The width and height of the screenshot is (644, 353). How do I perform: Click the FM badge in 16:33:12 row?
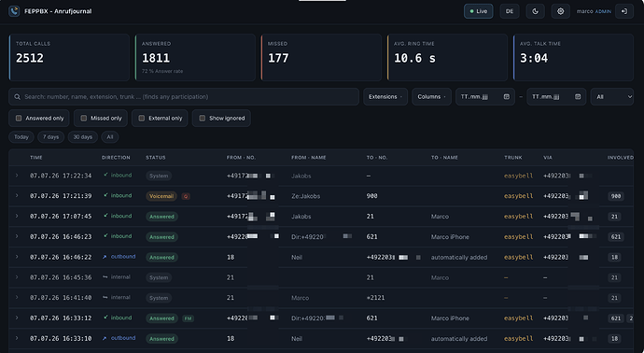(189, 318)
